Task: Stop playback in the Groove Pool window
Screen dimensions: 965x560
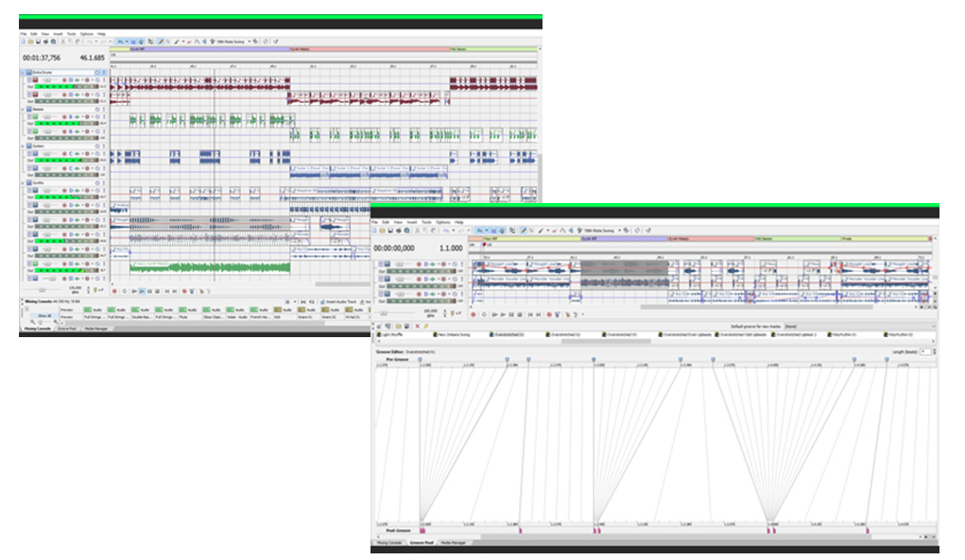Action: click(x=520, y=314)
